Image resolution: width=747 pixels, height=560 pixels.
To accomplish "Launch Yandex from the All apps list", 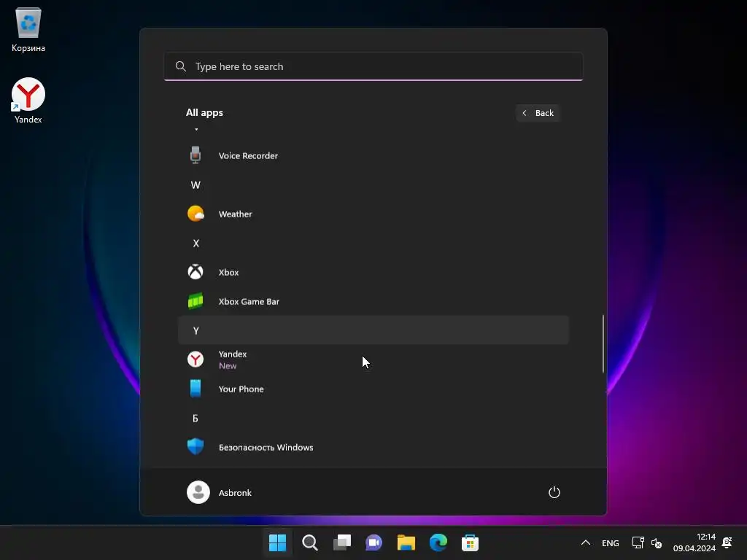I will click(x=373, y=359).
